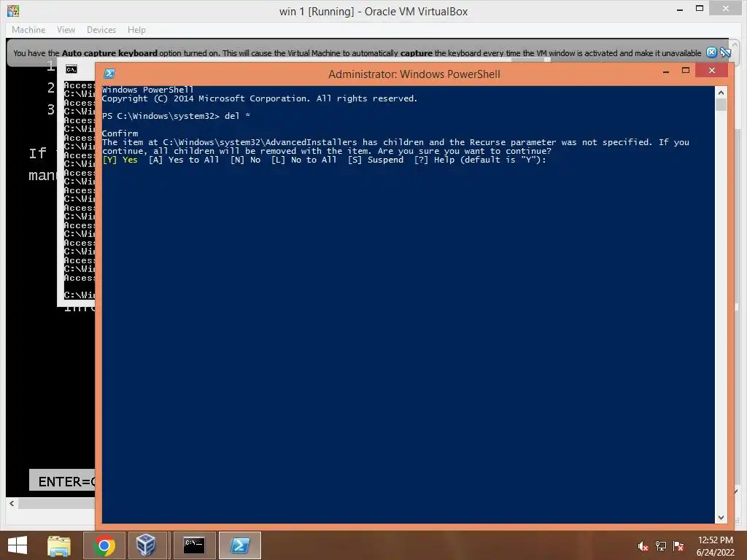The width and height of the screenshot is (747, 560).
Task: Click the 'del *' command text
Action: 237,116
